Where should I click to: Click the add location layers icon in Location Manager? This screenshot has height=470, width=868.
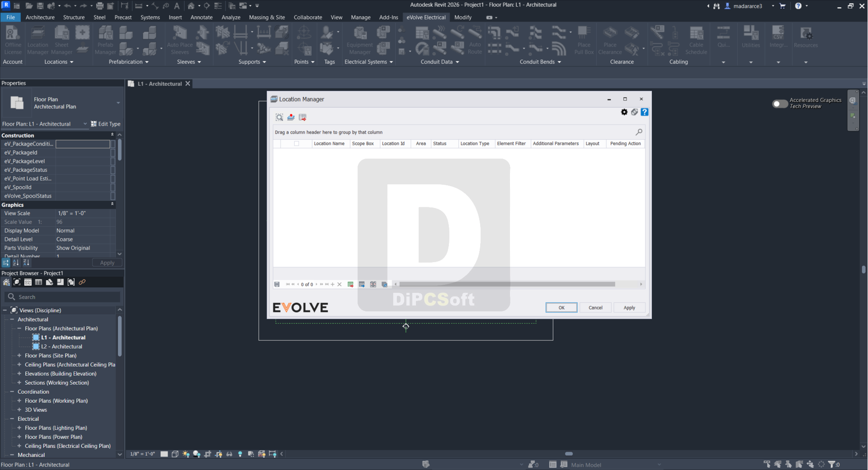[291, 117]
